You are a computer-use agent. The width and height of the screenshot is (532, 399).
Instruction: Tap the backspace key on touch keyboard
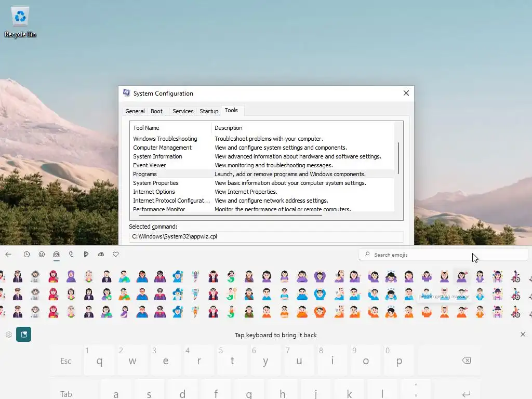(466, 361)
